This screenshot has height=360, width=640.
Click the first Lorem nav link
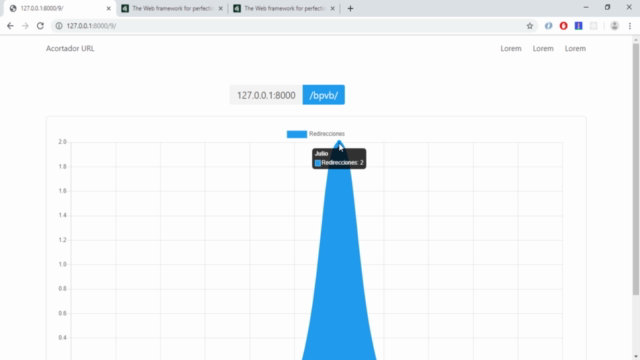511,48
